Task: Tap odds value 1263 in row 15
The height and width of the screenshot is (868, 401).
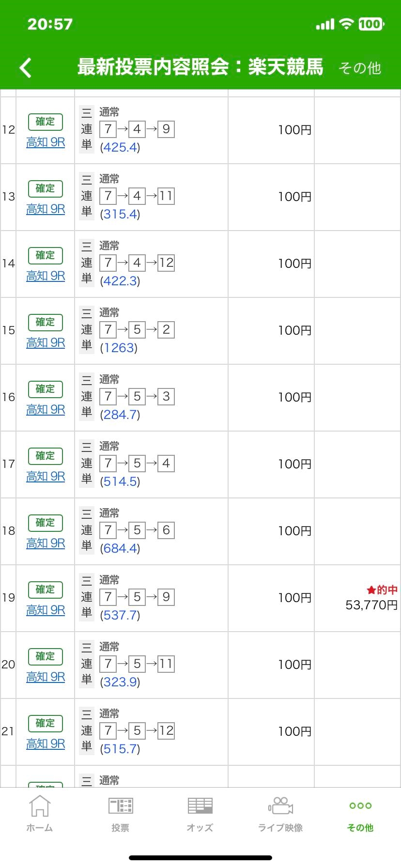Action: pos(119,348)
